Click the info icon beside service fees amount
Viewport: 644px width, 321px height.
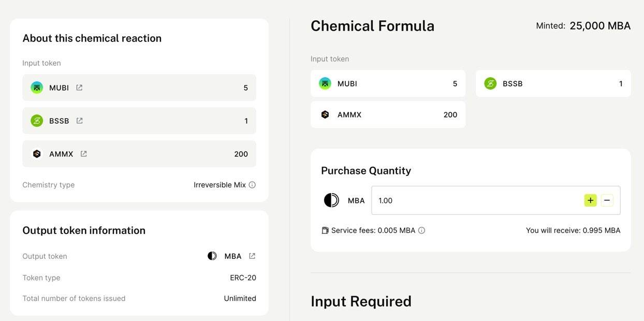click(x=421, y=230)
